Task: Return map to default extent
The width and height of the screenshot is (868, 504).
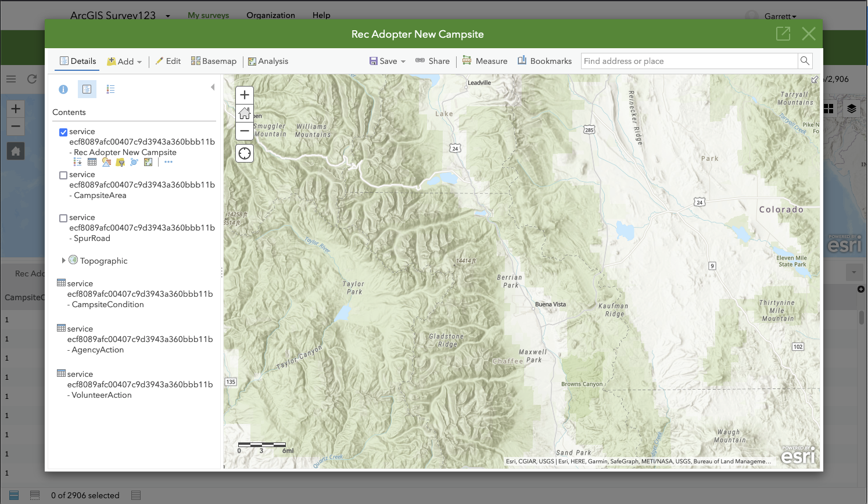Action: (x=245, y=113)
